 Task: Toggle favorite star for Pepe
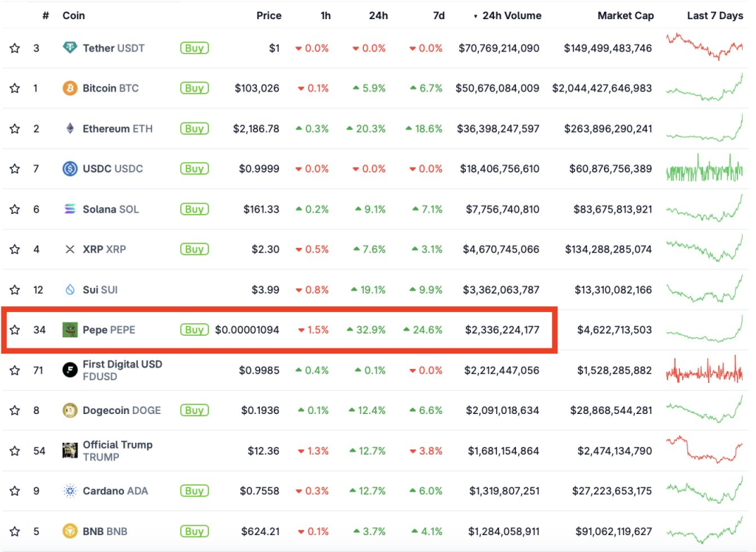click(x=15, y=330)
